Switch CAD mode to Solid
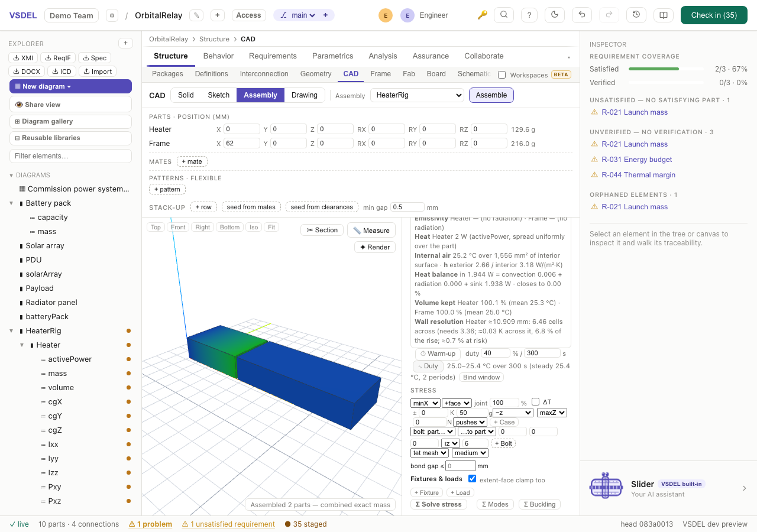757x532 pixels. point(186,95)
